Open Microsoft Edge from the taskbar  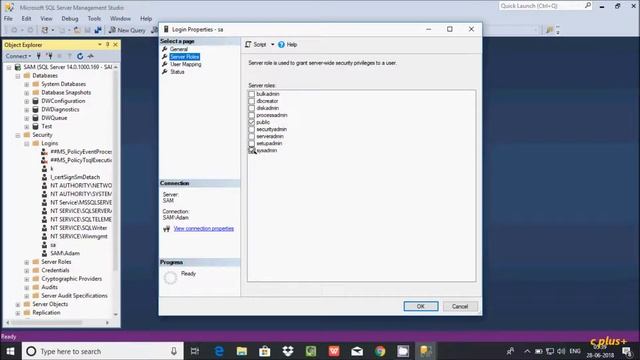(219, 351)
